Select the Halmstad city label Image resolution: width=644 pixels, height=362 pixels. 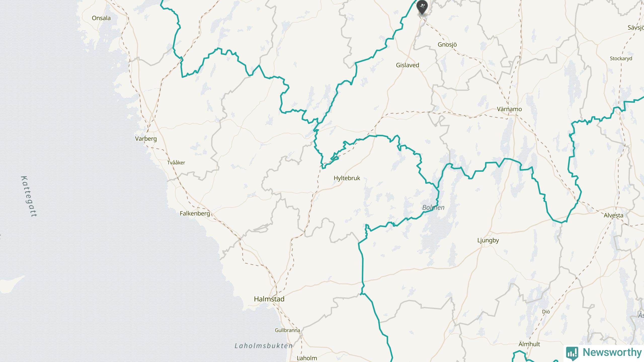pos(269,299)
